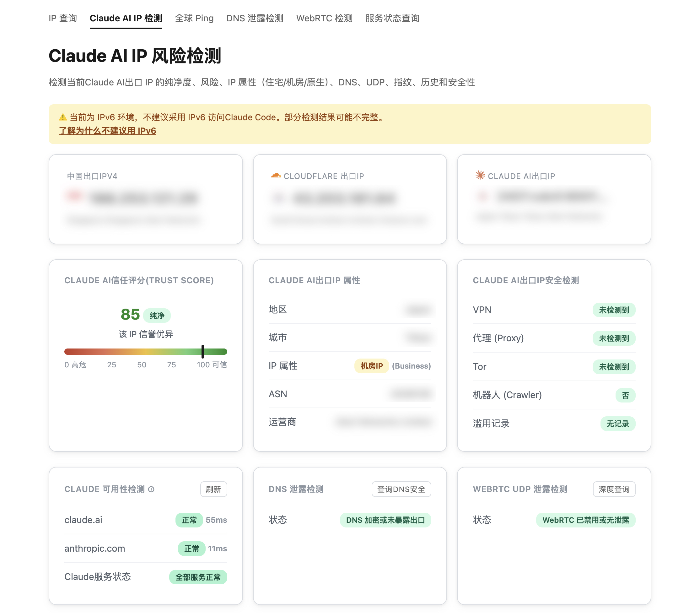Open the 了解为什么不建议用 IPv6 link

tap(107, 131)
